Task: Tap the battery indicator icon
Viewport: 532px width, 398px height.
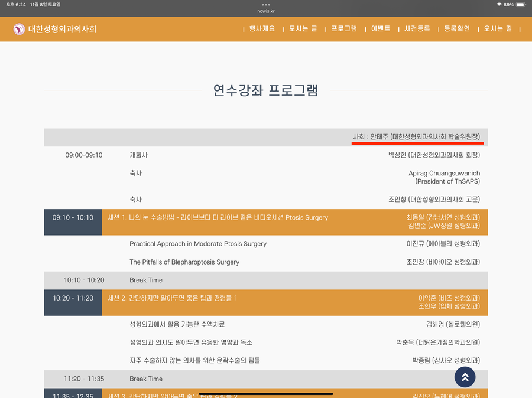Action: coord(520,4)
